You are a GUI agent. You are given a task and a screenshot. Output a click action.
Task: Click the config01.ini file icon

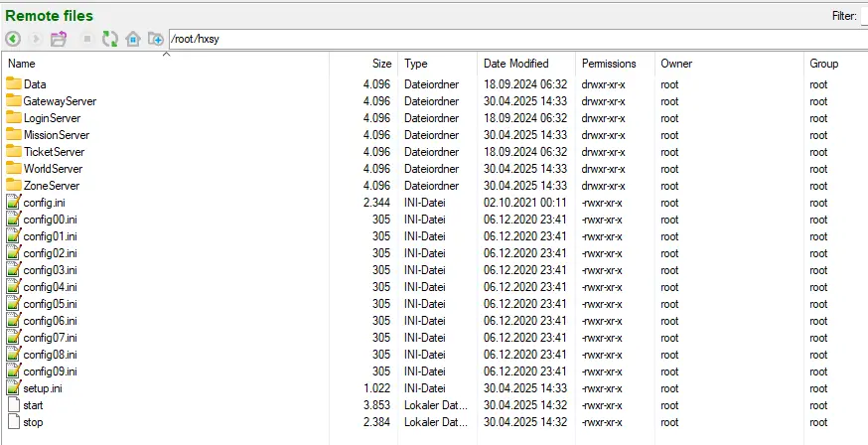pyautogui.click(x=14, y=236)
